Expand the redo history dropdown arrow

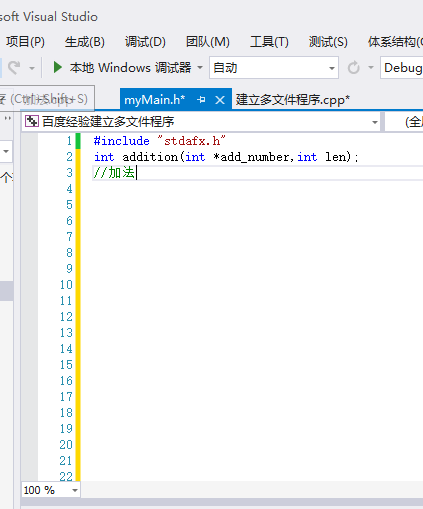point(32,68)
